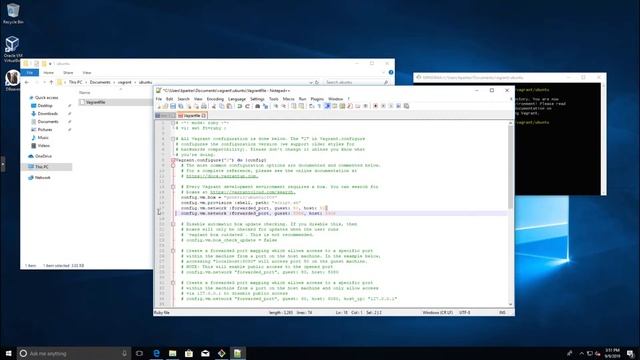This screenshot has height=360, width=640.
Task: Close the Vagrantfile tab via its X
Action: tap(204, 116)
